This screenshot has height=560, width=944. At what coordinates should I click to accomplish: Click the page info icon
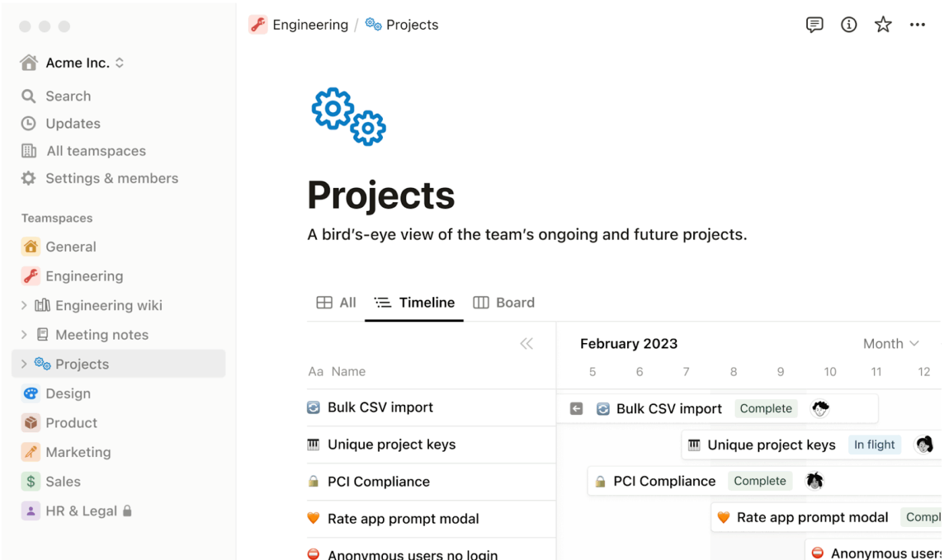849,25
